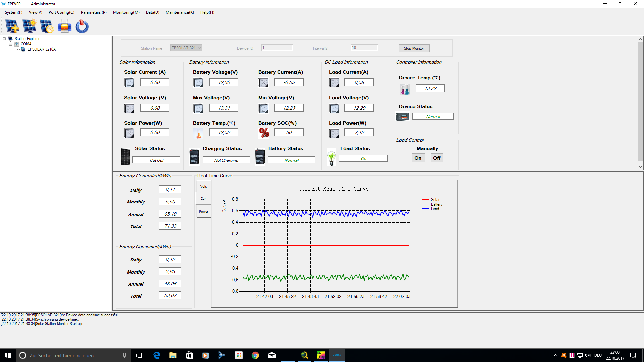This screenshot has height=362, width=644.
Task: Collapse the COM4 tree node
Action: pos(10,44)
